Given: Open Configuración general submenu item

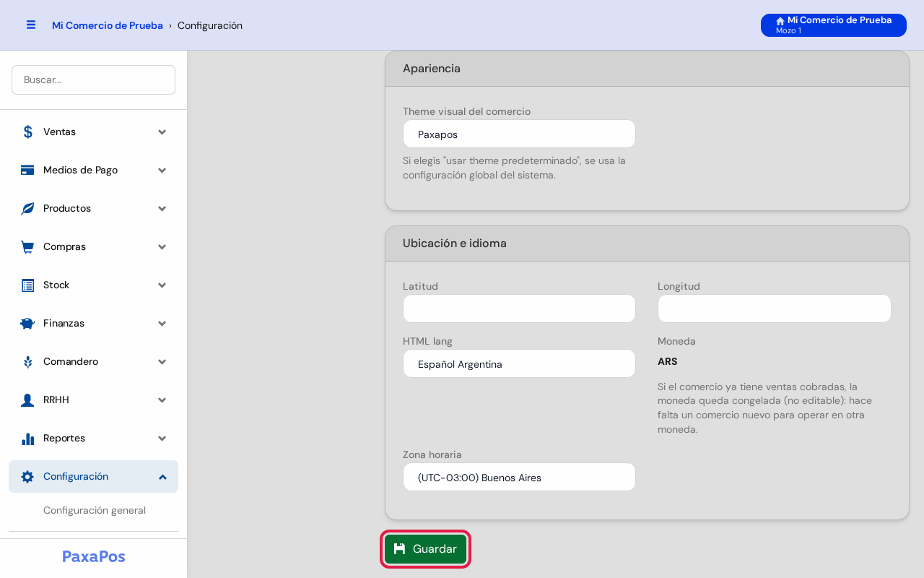Looking at the screenshot, I should click(x=95, y=511).
